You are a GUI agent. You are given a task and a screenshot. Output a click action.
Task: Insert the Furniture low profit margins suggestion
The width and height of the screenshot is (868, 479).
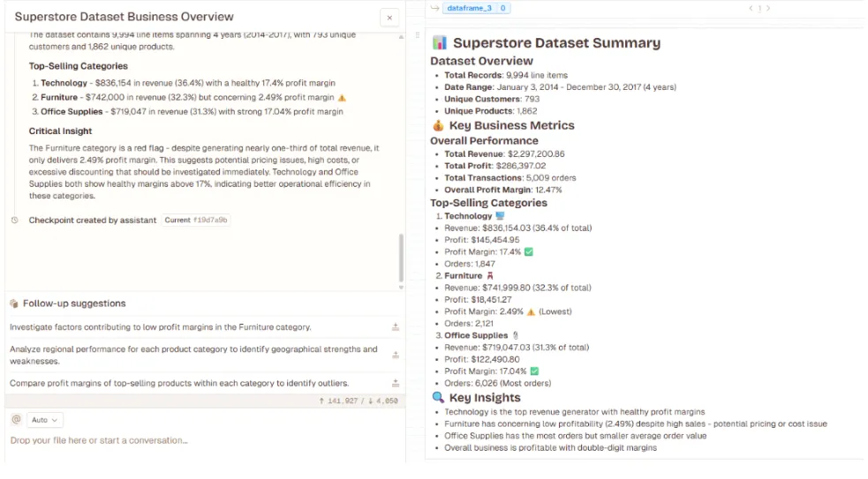[396, 327]
